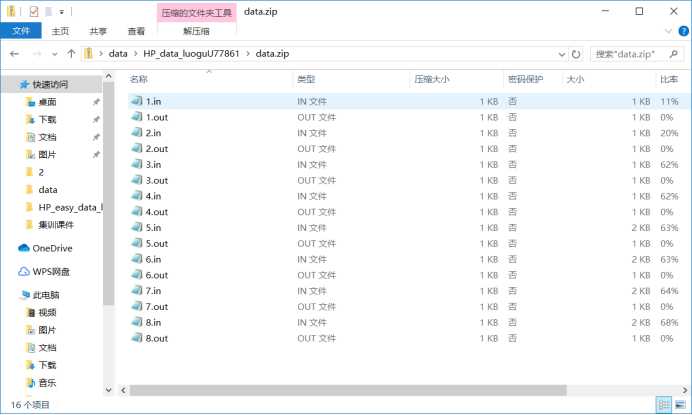
Task: Open recent locations dropdown arrow
Action: (55, 54)
